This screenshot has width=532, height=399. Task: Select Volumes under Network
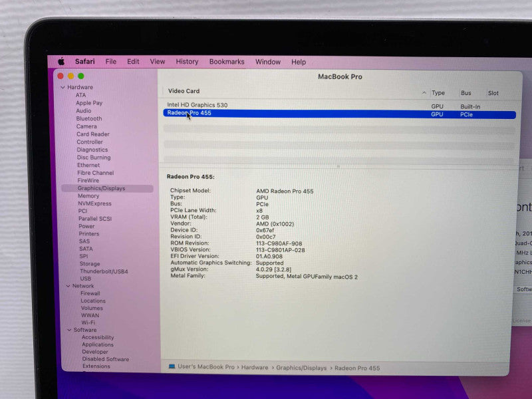[x=92, y=308]
